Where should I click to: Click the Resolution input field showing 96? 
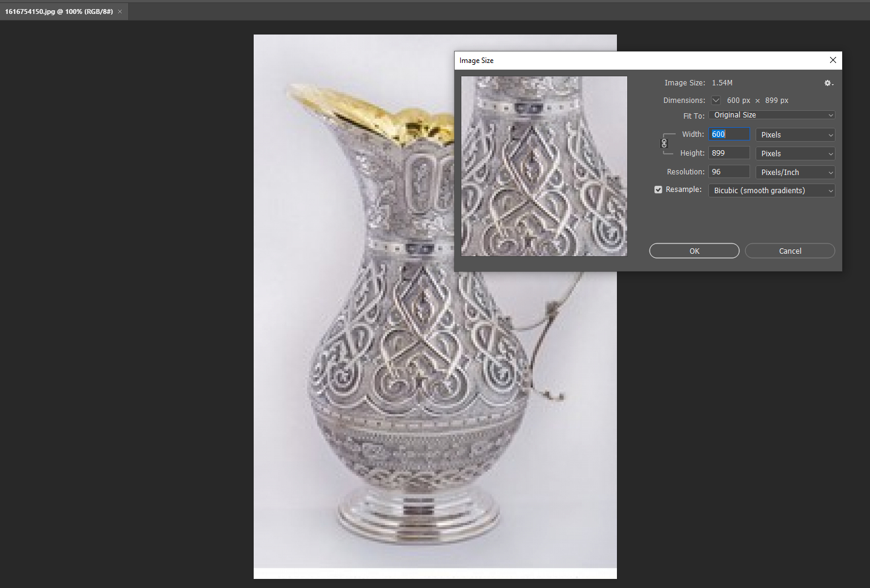[x=730, y=172]
